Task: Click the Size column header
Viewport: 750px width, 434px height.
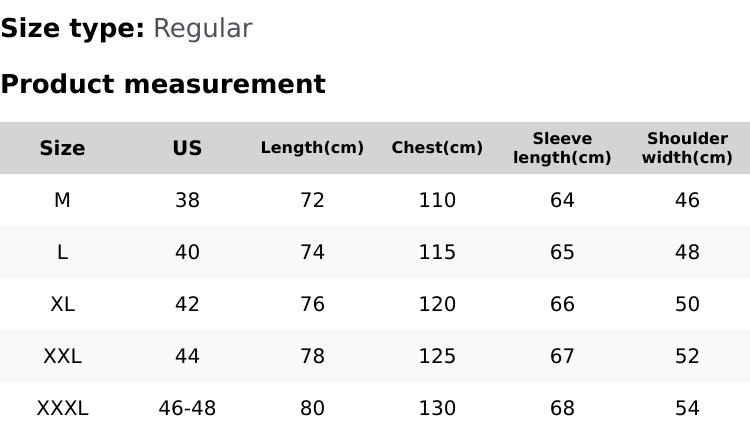Action: [62, 148]
